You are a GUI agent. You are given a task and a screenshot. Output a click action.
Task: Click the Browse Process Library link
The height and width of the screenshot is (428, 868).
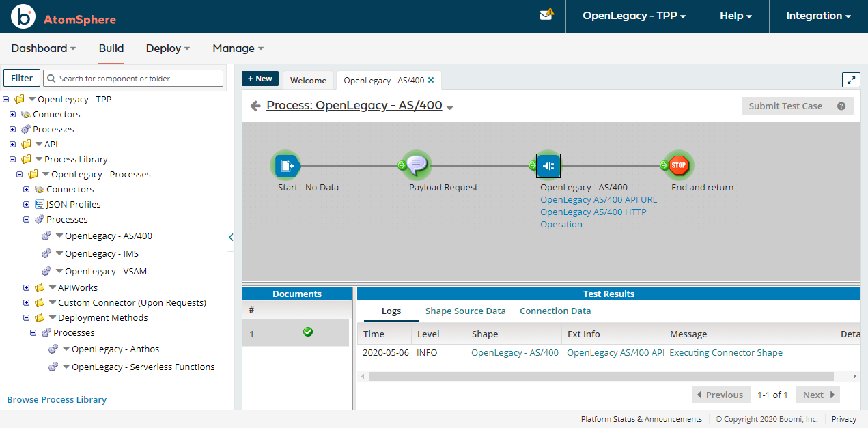click(x=57, y=399)
